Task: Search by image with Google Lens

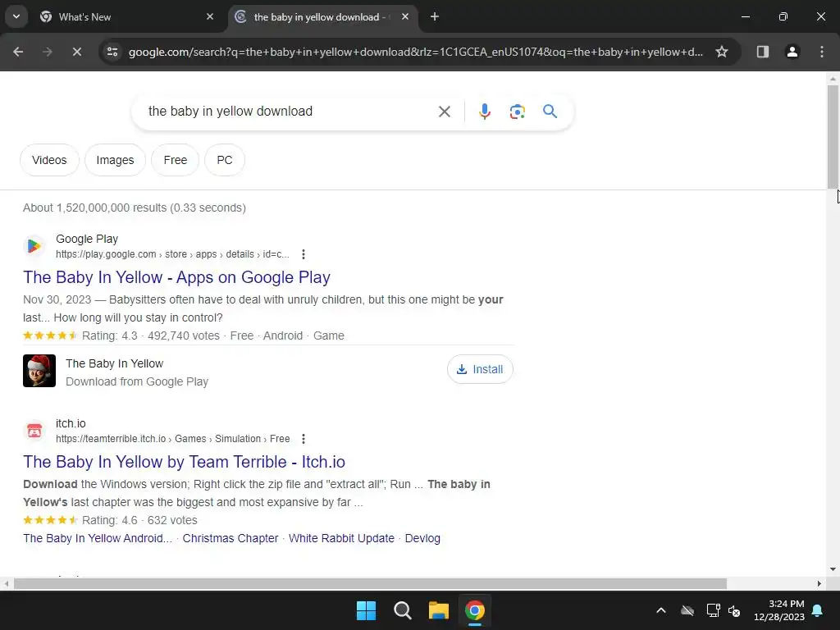Action: pyautogui.click(x=517, y=112)
